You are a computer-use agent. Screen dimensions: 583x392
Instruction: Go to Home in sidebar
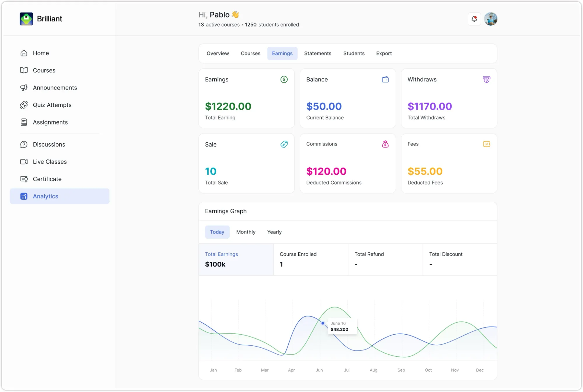click(x=60, y=53)
